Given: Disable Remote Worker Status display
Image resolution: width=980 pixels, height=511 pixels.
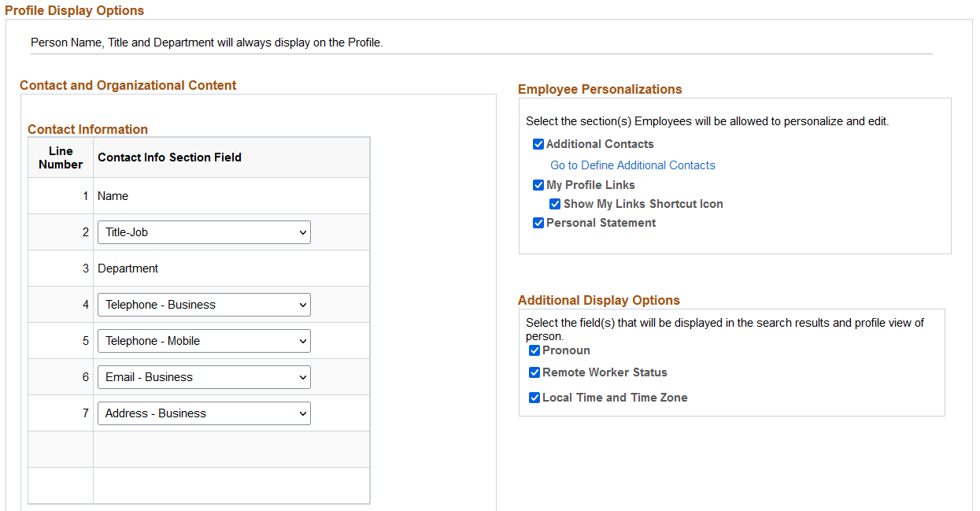Looking at the screenshot, I should click(x=534, y=372).
